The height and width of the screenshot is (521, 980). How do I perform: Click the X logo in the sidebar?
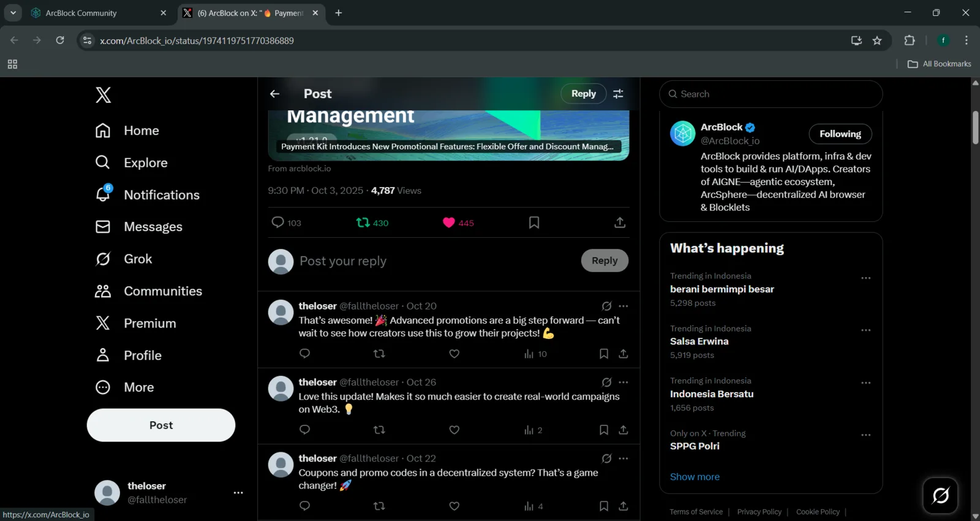(103, 94)
